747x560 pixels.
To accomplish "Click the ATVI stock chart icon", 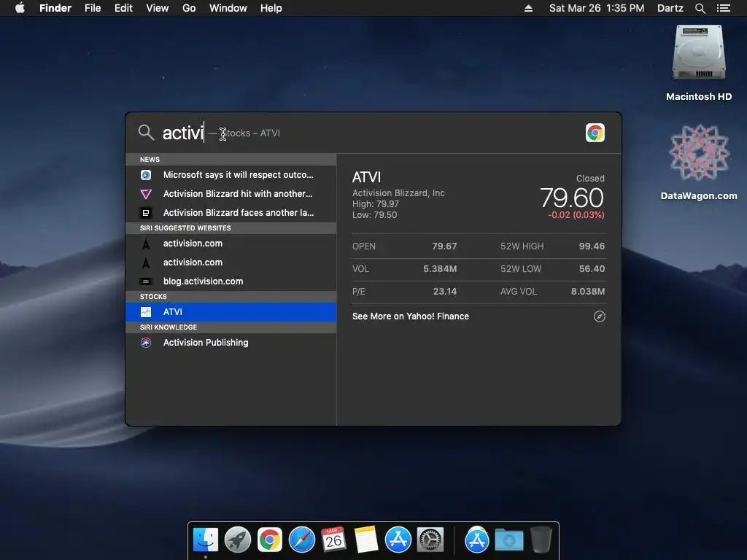I will (146, 312).
